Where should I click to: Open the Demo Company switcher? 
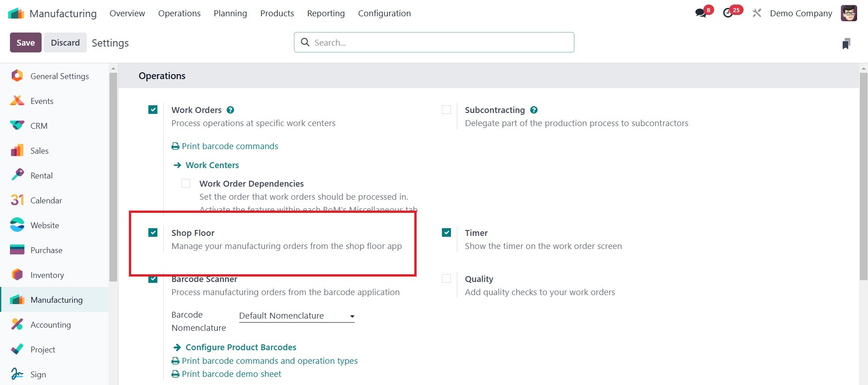coord(801,13)
